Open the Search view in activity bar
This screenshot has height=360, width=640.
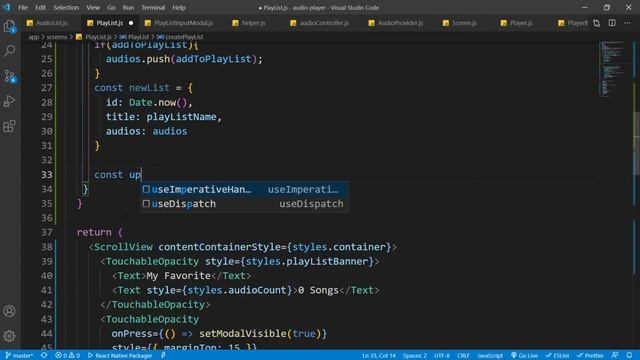pyautogui.click(x=9, y=51)
